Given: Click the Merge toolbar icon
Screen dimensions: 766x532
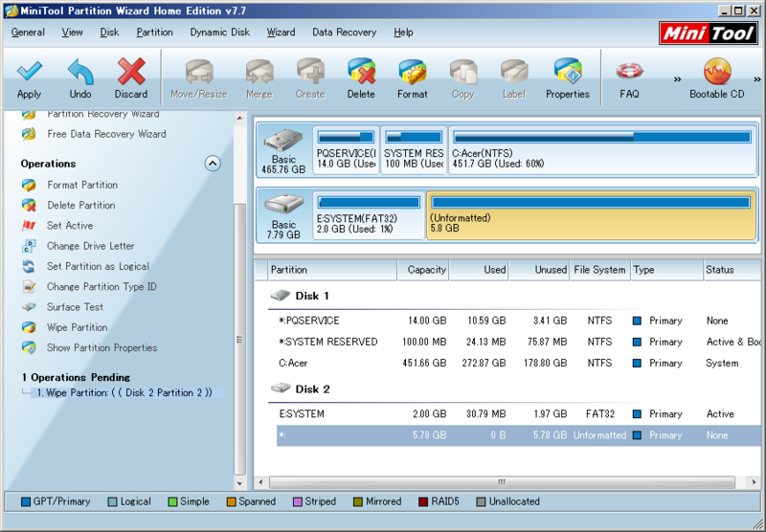Looking at the screenshot, I should (x=259, y=78).
